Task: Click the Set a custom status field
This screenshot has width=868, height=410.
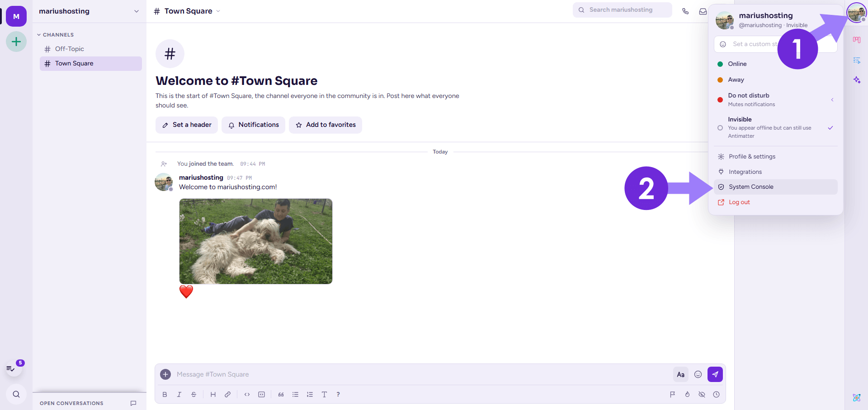Action: pyautogui.click(x=776, y=44)
